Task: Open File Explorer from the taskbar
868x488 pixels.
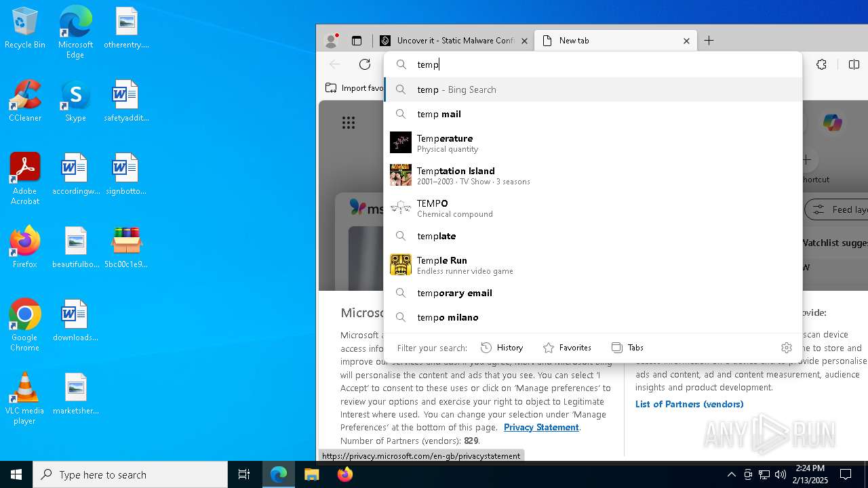Action: pyautogui.click(x=311, y=474)
